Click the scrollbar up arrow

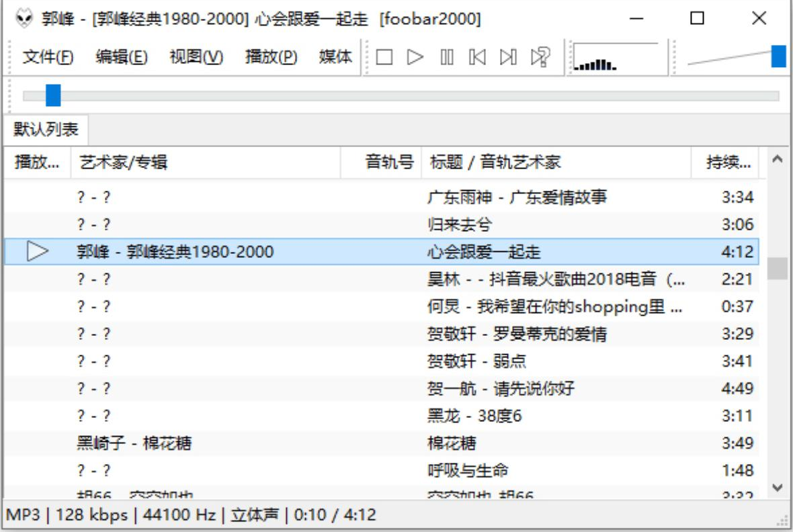pos(778,160)
